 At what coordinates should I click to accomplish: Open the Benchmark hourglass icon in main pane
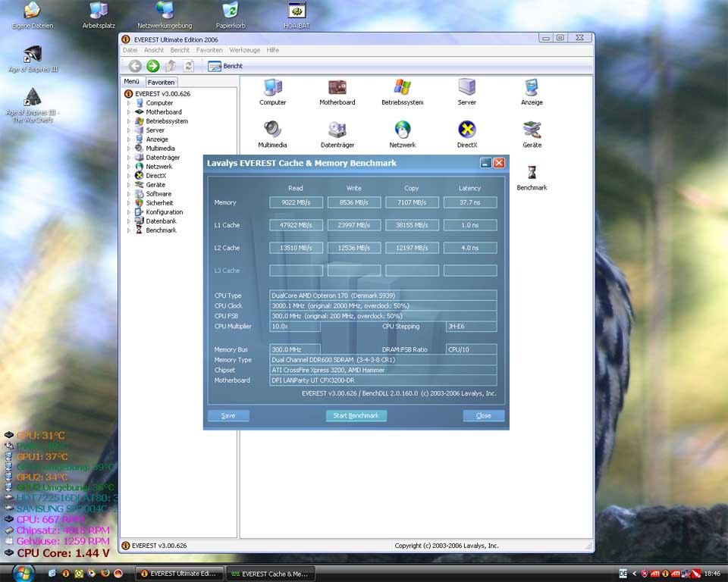(x=532, y=178)
